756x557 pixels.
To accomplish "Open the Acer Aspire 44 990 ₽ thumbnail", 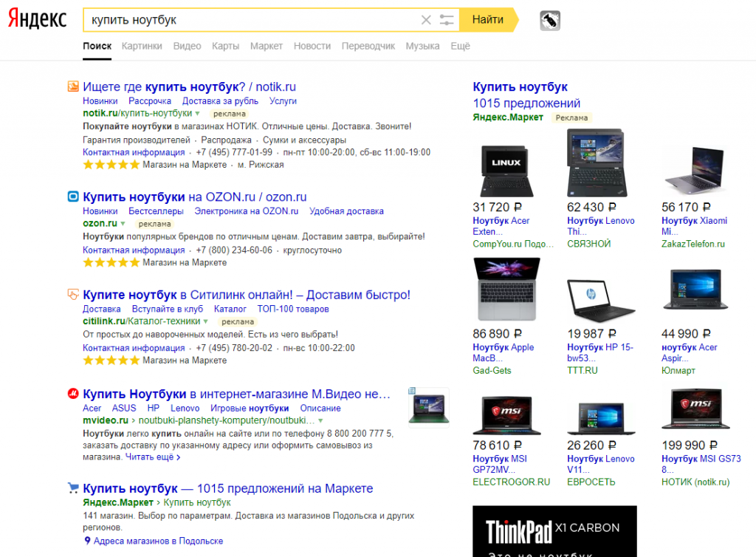I will click(695, 290).
